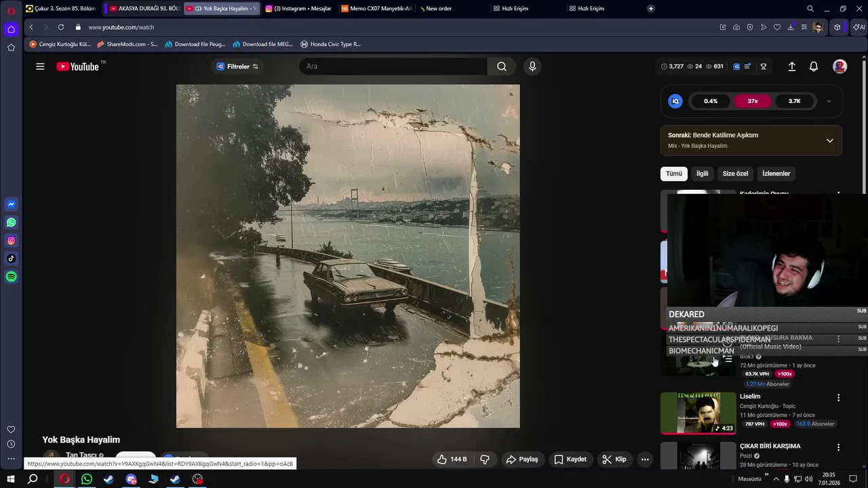Open Opera extensions cube icon

pyautogui.click(x=837, y=27)
